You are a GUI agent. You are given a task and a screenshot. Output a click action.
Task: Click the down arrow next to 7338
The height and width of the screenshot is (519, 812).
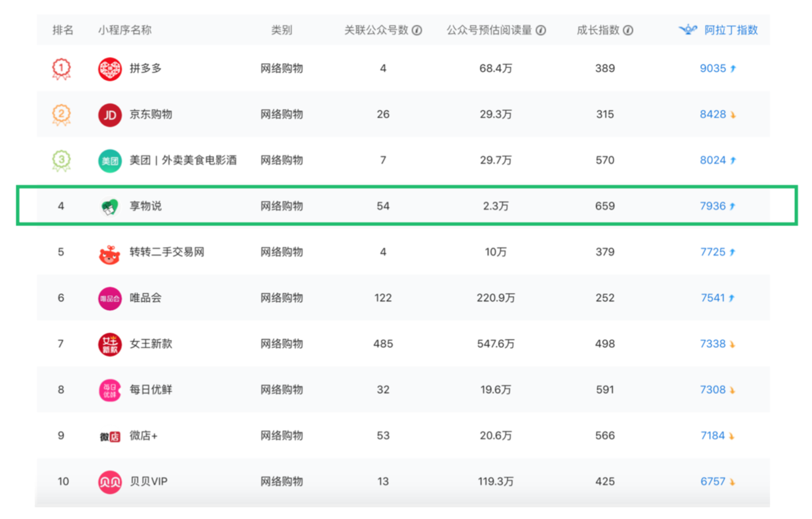(x=733, y=344)
